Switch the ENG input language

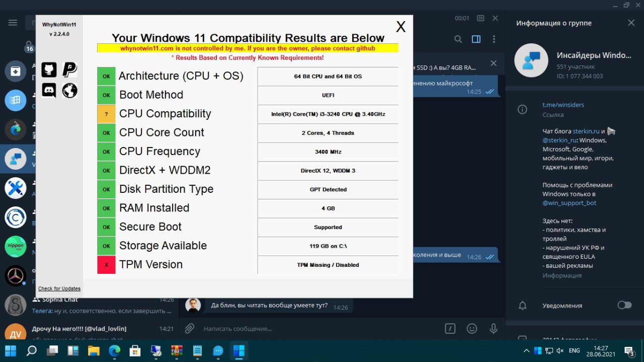click(574, 351)
